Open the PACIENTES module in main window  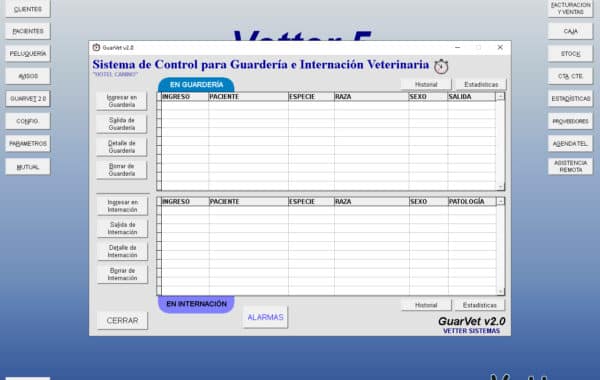[x=28, y=31]
